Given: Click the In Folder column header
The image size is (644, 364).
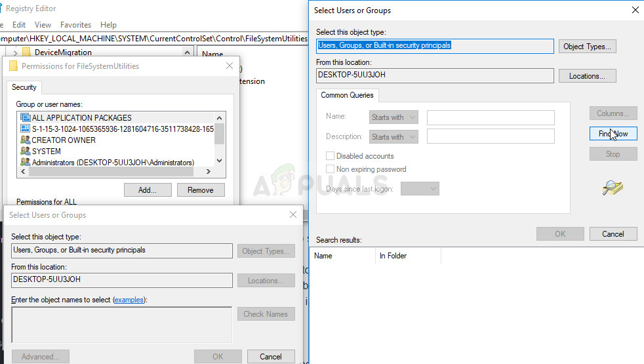Looking at the screenshot, I should (409, 256).
